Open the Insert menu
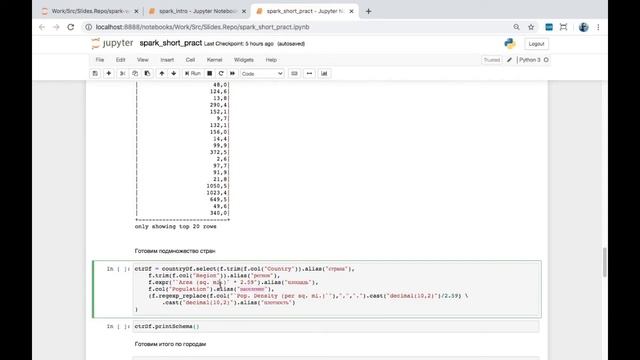This screenshot has height=360, width=640. pyautogui.click(x=167, y=60)
